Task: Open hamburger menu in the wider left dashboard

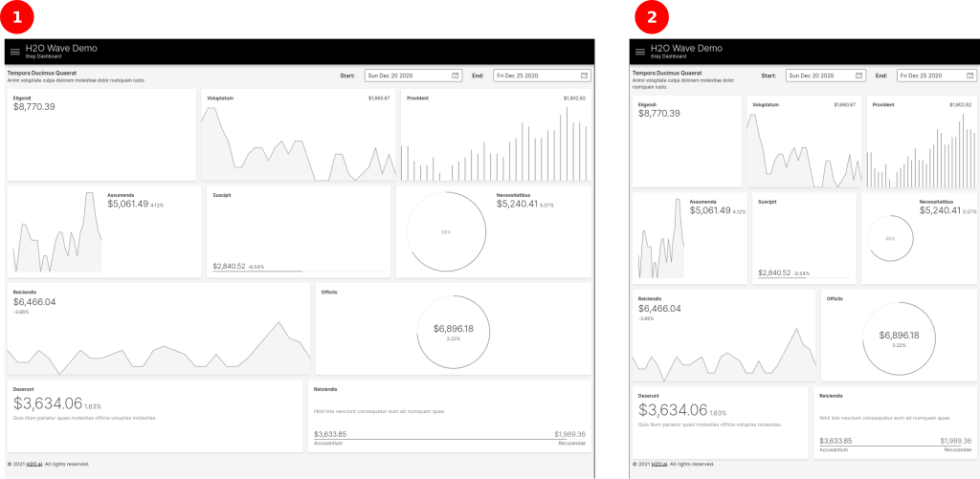Action: tap(15, 52)
